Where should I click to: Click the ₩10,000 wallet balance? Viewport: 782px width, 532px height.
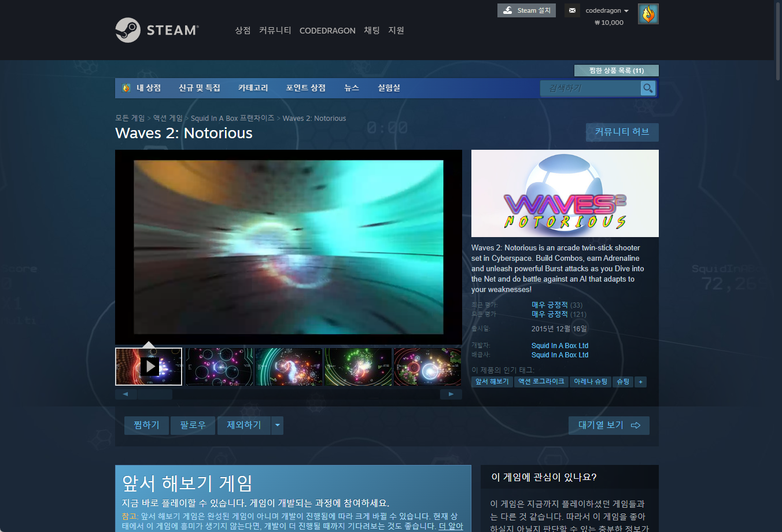(609, 23)
